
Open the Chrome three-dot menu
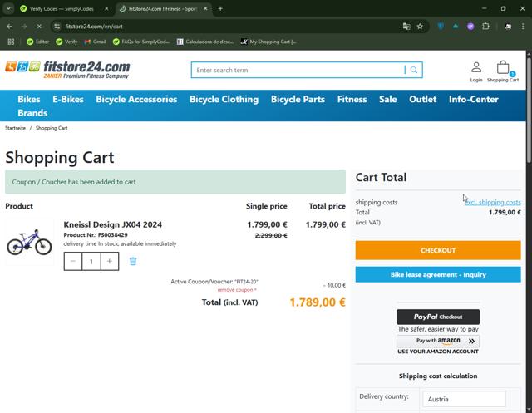[523, 27]
